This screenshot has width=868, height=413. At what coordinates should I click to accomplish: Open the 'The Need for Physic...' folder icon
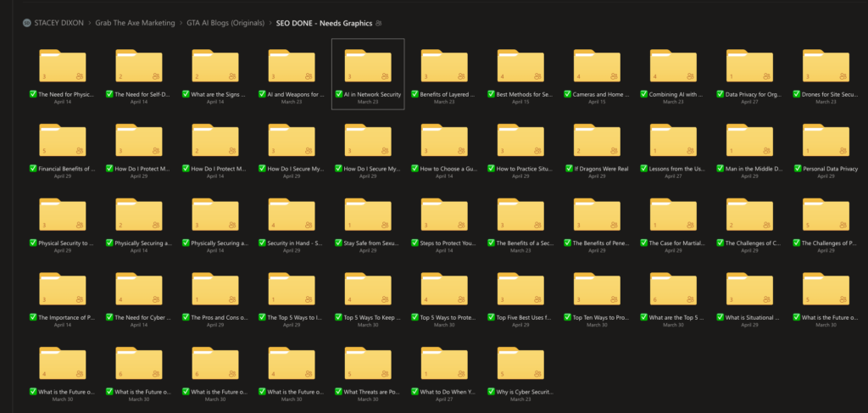click(63, 66)
